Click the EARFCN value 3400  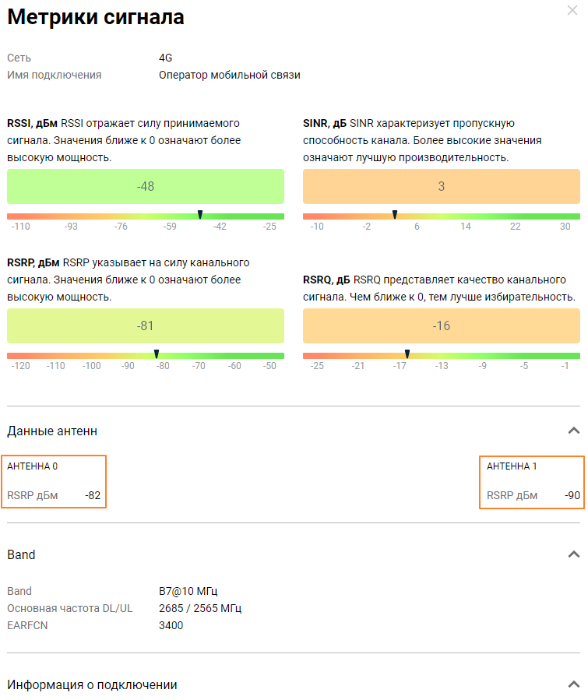171,624
